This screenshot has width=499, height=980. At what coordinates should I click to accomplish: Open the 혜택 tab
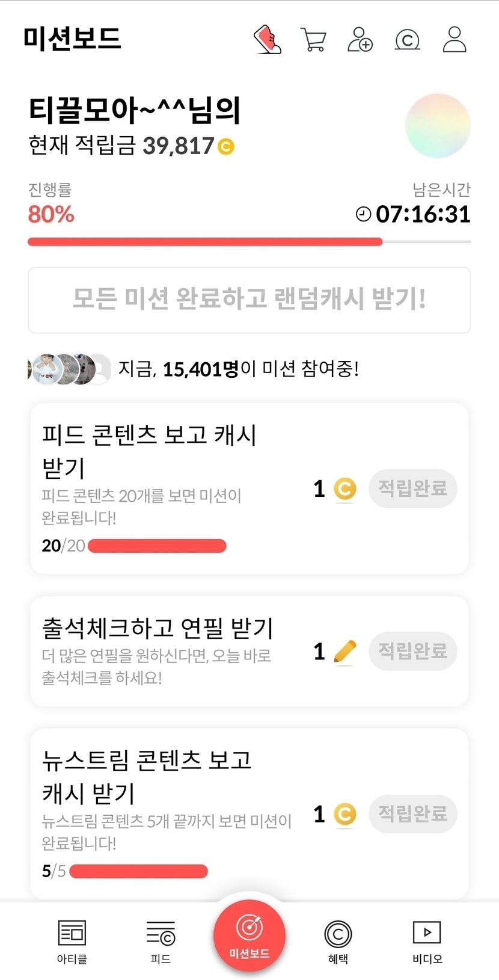click(x=338, y=941)
